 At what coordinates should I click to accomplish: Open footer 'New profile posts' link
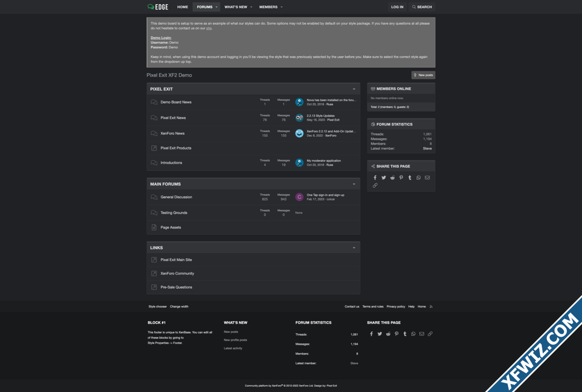[x=235, y=340]
